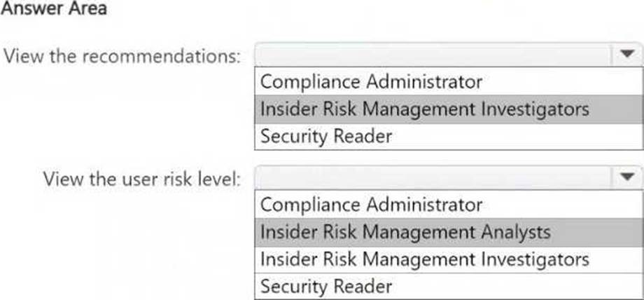This screenshot has height=300, width=644.
Task: Click the View the user risk level label
Action: pyautogui.click(x=141, y=178)
